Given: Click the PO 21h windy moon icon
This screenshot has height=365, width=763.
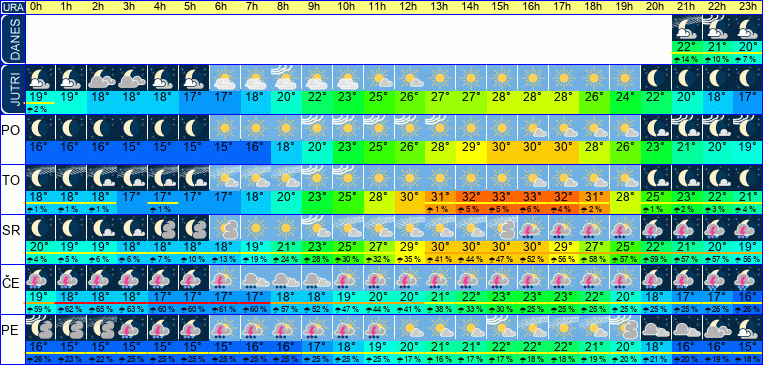Looking at the screenshot, I should coord(687,128).
